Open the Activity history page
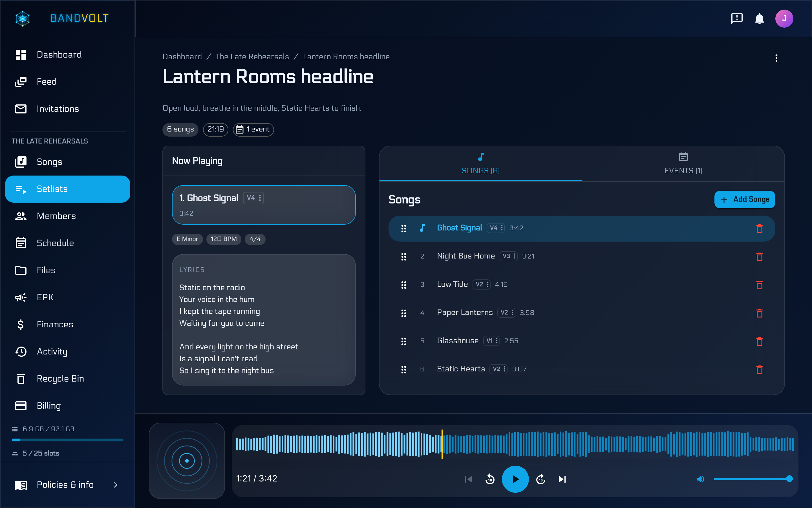Screen dimensions: 812x508 point(67,351)
